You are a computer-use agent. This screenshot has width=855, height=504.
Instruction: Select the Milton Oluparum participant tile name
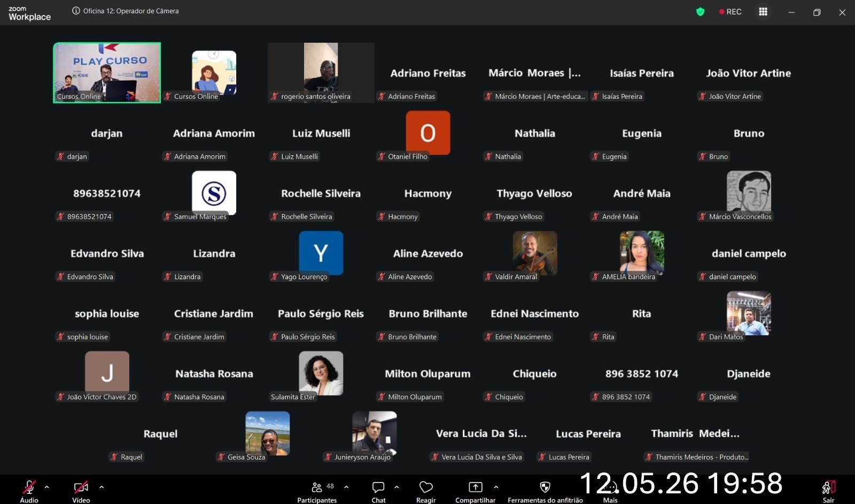428,374
